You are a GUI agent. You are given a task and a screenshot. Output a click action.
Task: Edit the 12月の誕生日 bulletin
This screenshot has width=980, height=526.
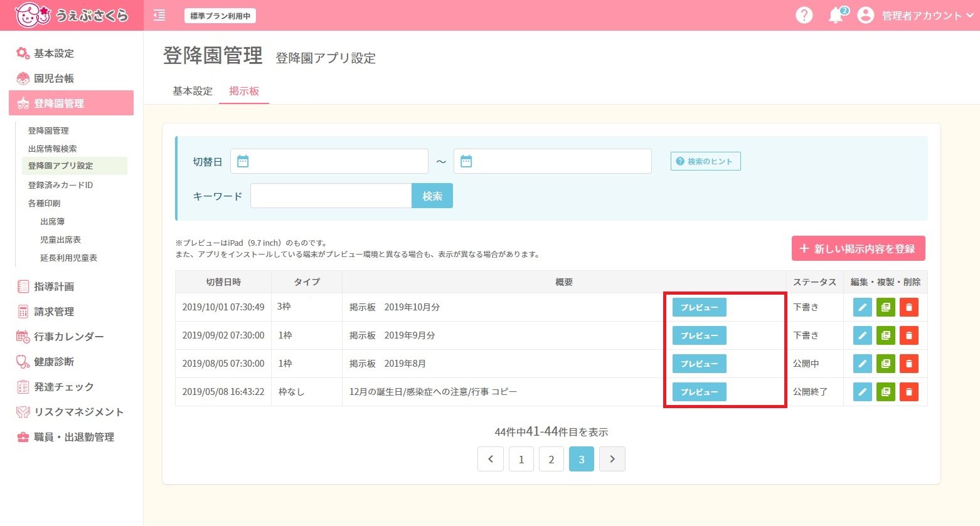point(863,392)
